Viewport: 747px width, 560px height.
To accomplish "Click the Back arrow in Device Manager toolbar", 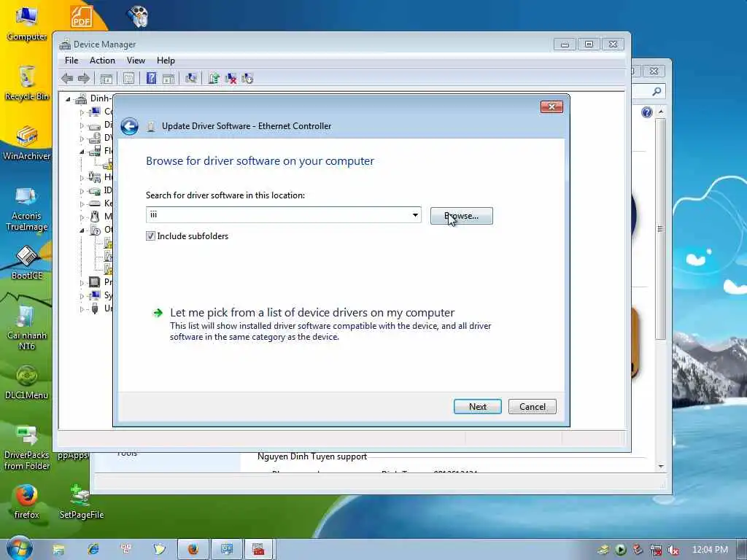I will 67,79.
